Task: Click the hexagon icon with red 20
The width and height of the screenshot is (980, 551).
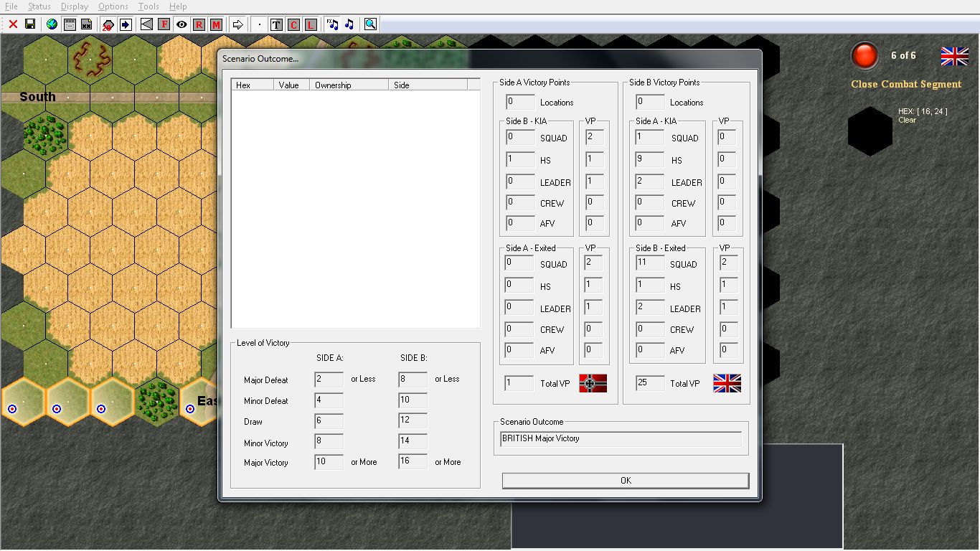Action: (108, 24)
